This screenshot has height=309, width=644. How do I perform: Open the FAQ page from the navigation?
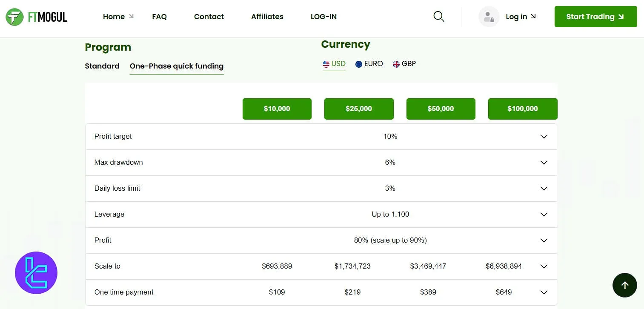(x=159, y=17)
